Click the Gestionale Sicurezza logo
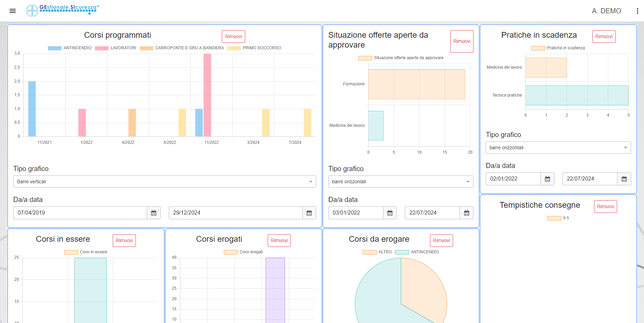The height and width of the screenshot is (323, 644). coord(63,10)
